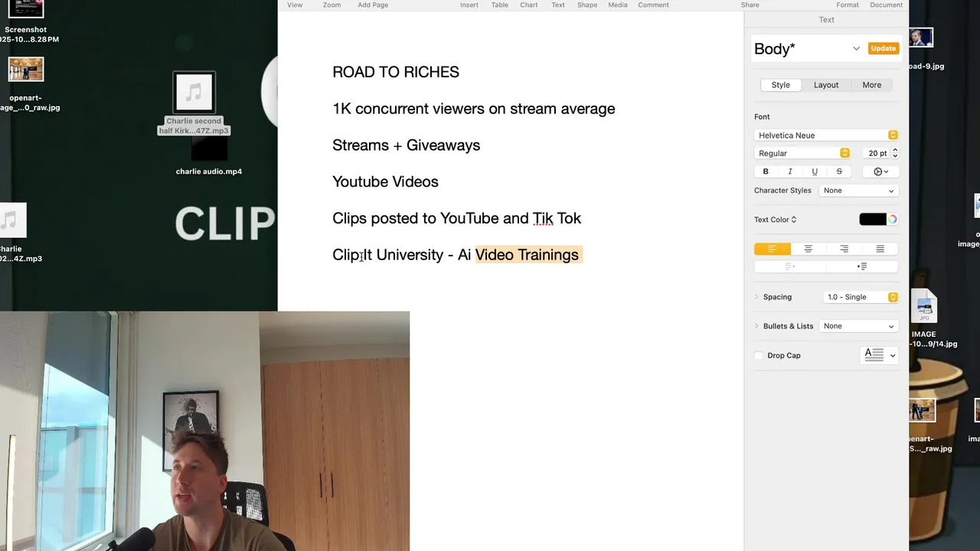
Task: Align text left
Action: tap(772, 249)
